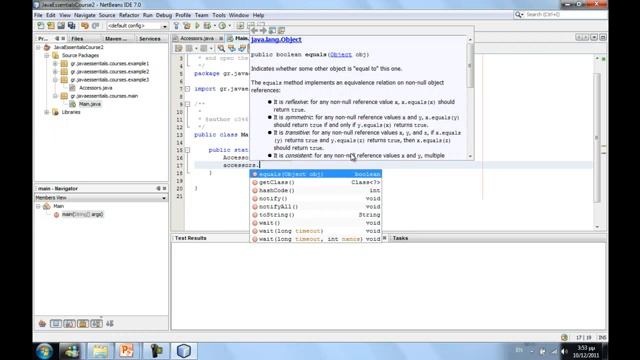Screen dimensions: 640x360
Task: Click the New Project toolbar icon
Action: [x=51, y=26]
